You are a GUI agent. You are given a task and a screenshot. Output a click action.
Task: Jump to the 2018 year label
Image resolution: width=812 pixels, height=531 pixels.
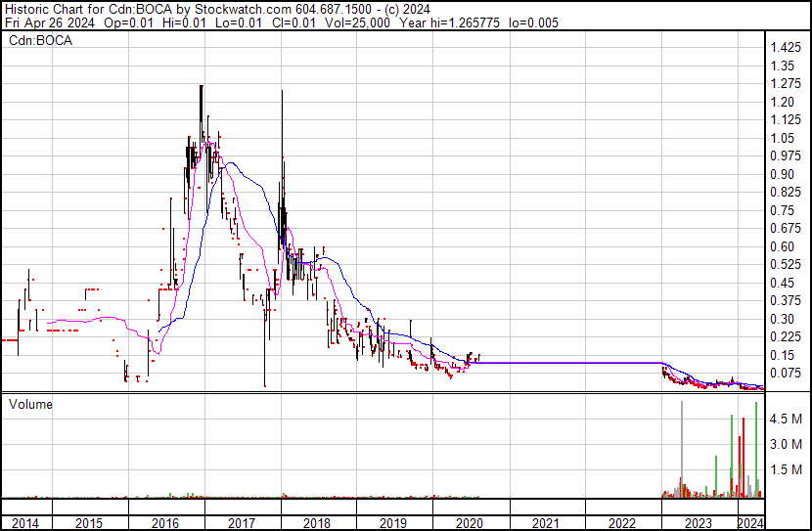pyautogui.click(x=317, y=523)
